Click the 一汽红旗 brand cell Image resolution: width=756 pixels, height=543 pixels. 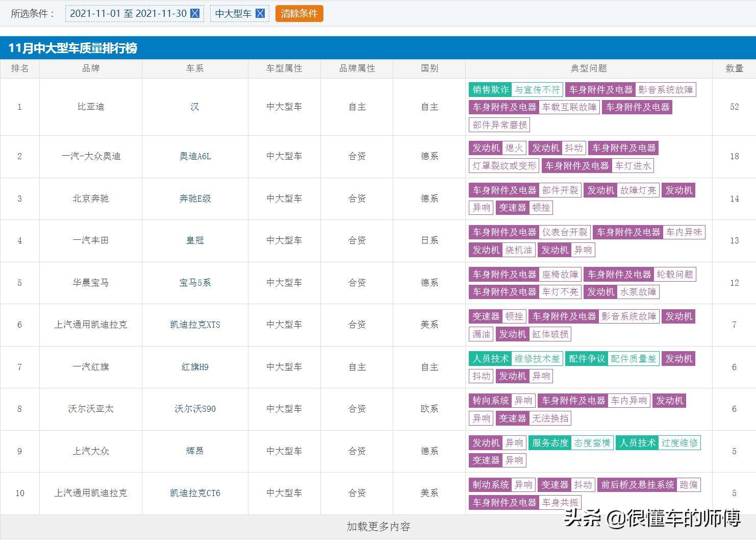click(91, 367)
